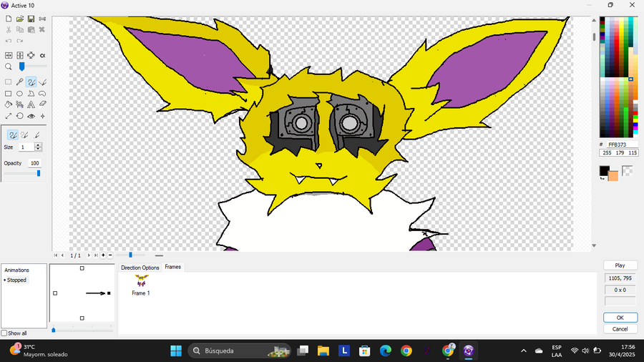Click the Delete X icon
The height and width of the screenshot is (362, 644).
click(42, 29)
